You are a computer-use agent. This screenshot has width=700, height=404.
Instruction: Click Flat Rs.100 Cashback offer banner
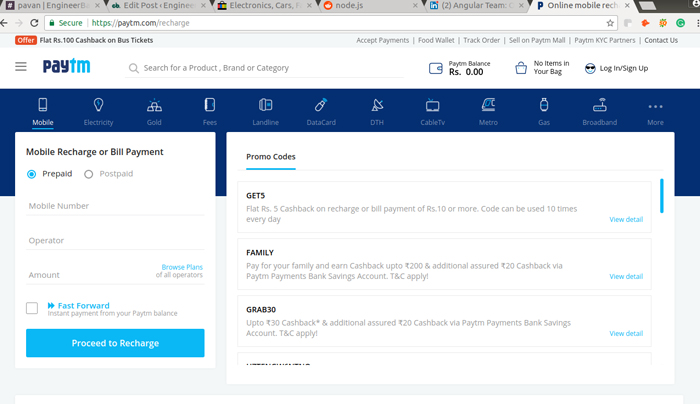click(x=84, y=40)
